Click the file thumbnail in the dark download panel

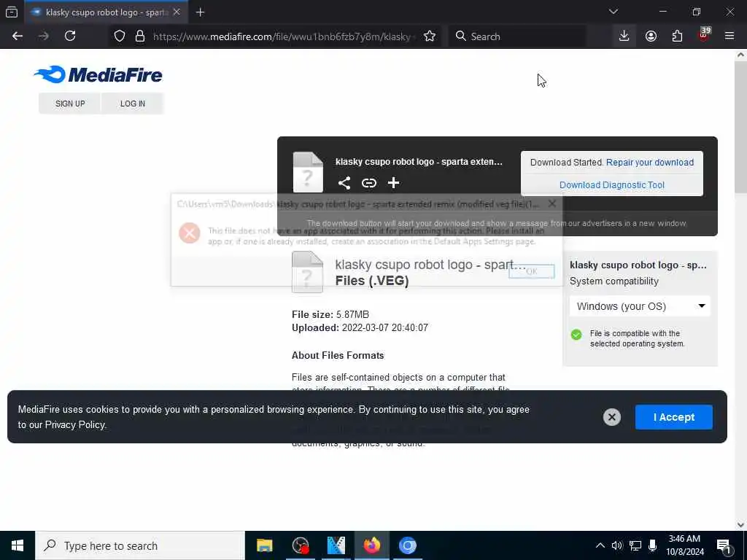tap(308, 172)
